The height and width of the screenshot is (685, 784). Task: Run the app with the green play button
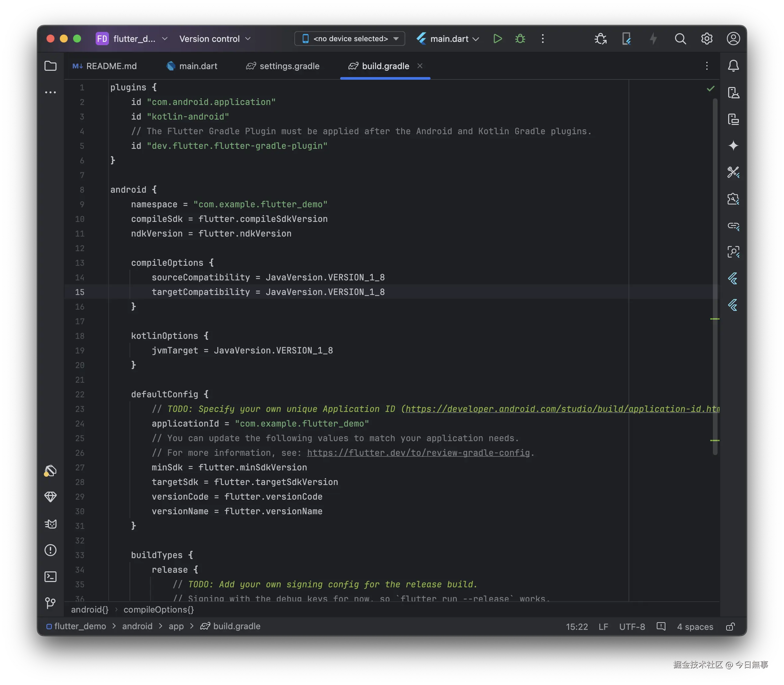pyautogui.click(x=497, y=39)
